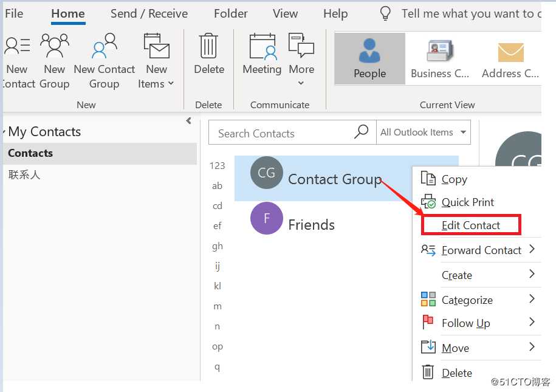Select the Home ribbon tab
556x392 pixels.
(67, 13)
